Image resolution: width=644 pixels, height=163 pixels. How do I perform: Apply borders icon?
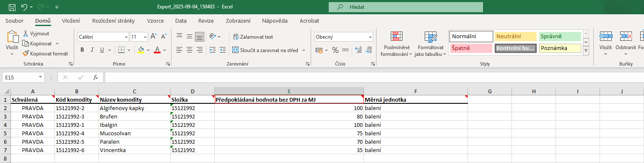(x=121, y=50)
